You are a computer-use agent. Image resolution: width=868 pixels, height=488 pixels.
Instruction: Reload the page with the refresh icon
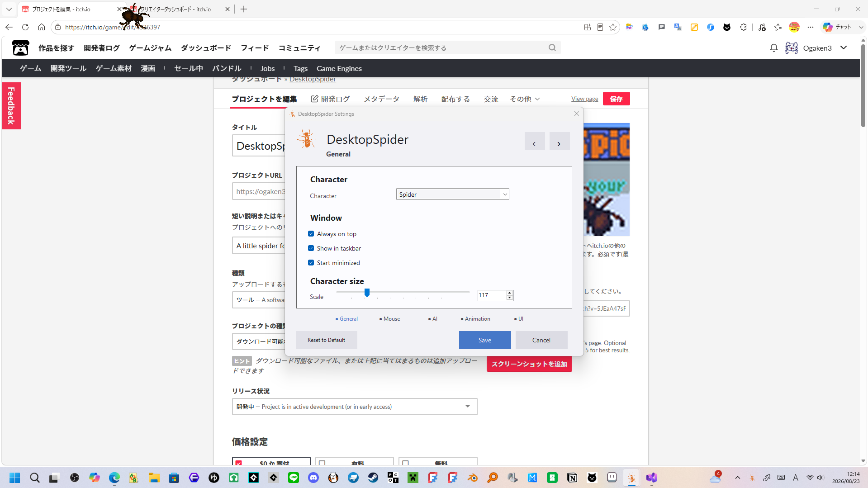pyautogui.click(x=25, y=27)
